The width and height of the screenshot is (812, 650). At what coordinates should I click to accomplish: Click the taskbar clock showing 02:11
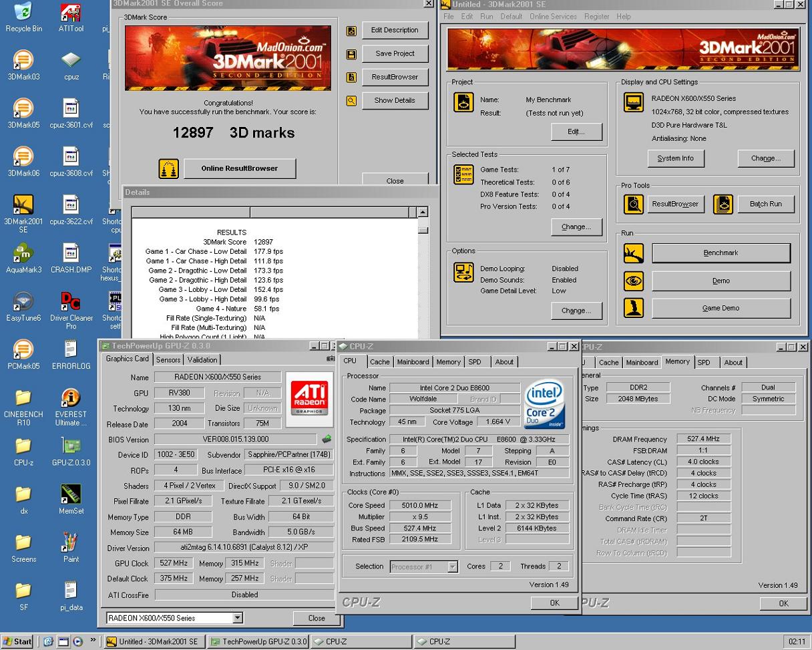pyautogui.click(x=797, y=642)
